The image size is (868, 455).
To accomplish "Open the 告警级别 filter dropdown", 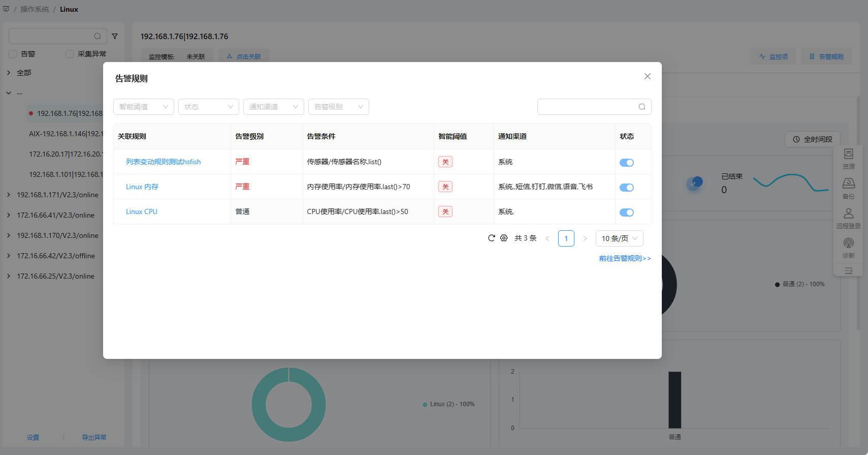I will pyautogui.click(x=339, y=107).
